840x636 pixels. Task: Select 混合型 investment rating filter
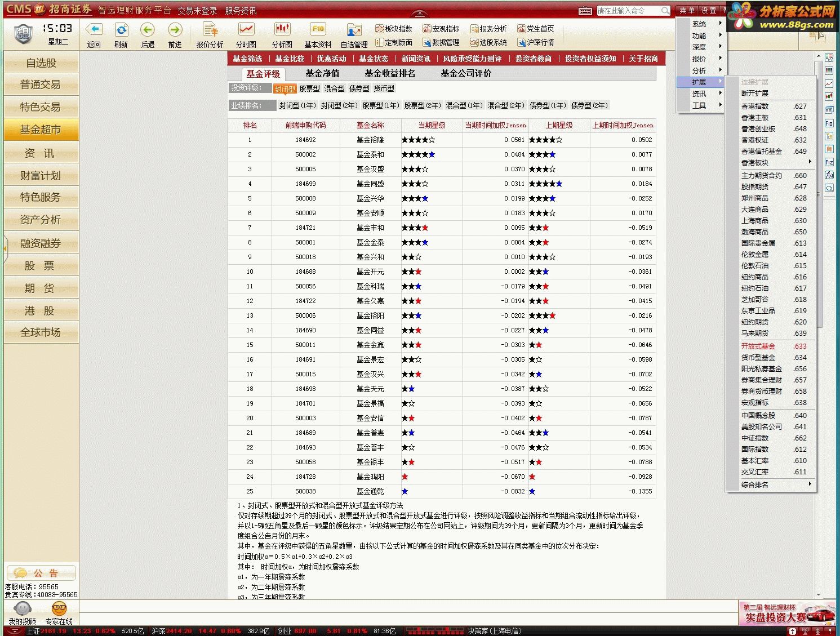[334, 88]
